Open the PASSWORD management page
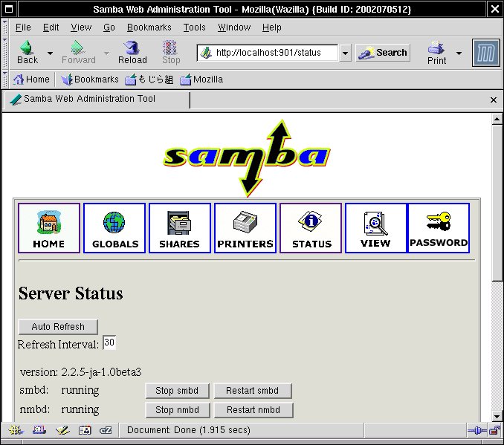The image size is (504, 445). coord(439,228)
